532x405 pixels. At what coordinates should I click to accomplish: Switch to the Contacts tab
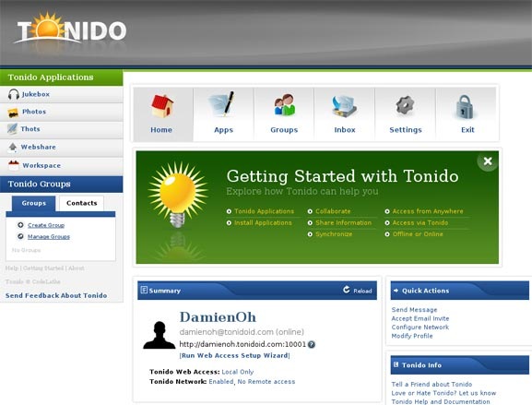tap(81, 203)
